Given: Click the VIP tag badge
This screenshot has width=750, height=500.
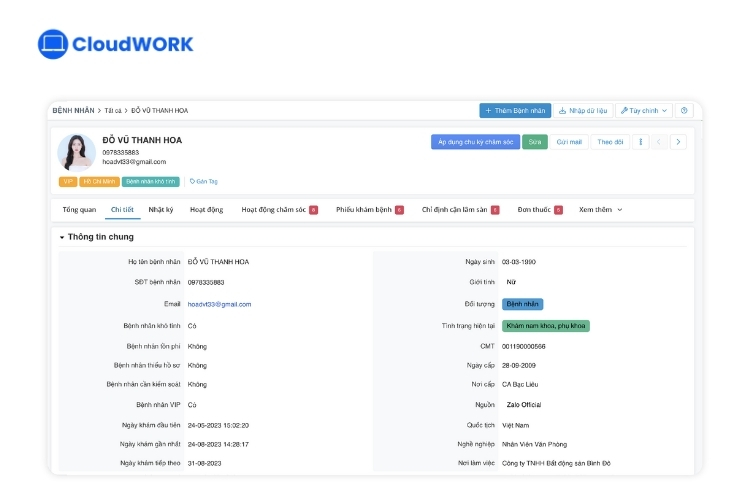Looking at the screenshot, I should click(x=68, y=182).
